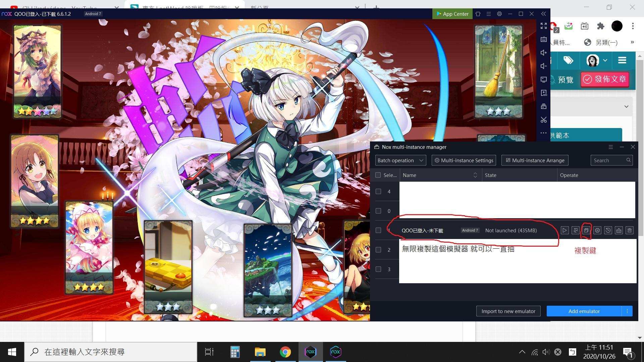This screenshot has width=644, height=362.
Task: Open the 另類(一) bookmark
Action: (601, 43)
